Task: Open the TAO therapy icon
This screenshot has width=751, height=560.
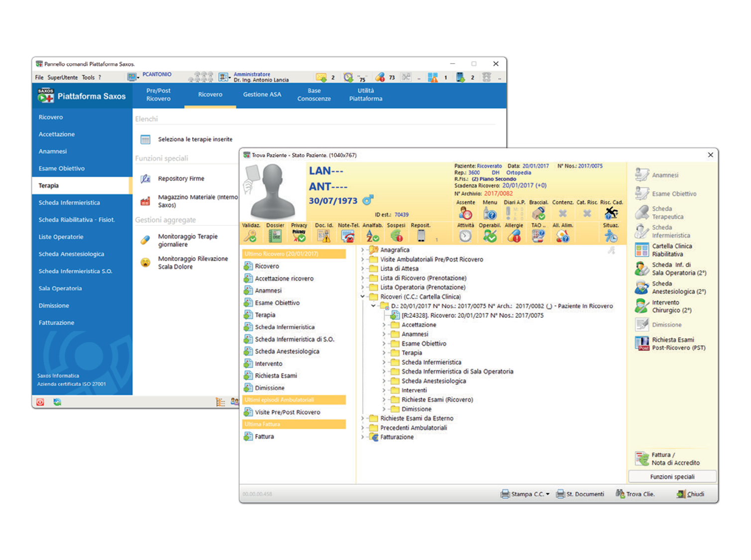Action: 538,236
